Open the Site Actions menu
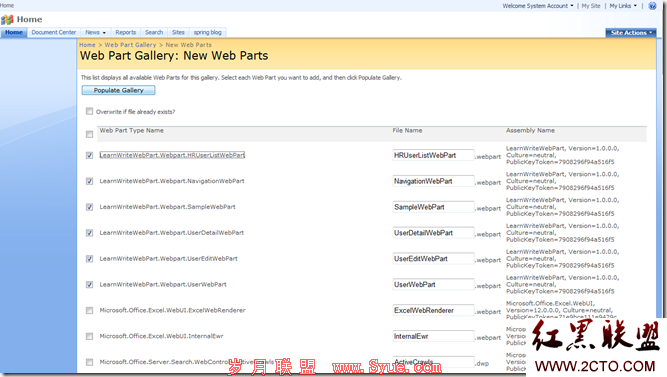 (x=631, y=33)
